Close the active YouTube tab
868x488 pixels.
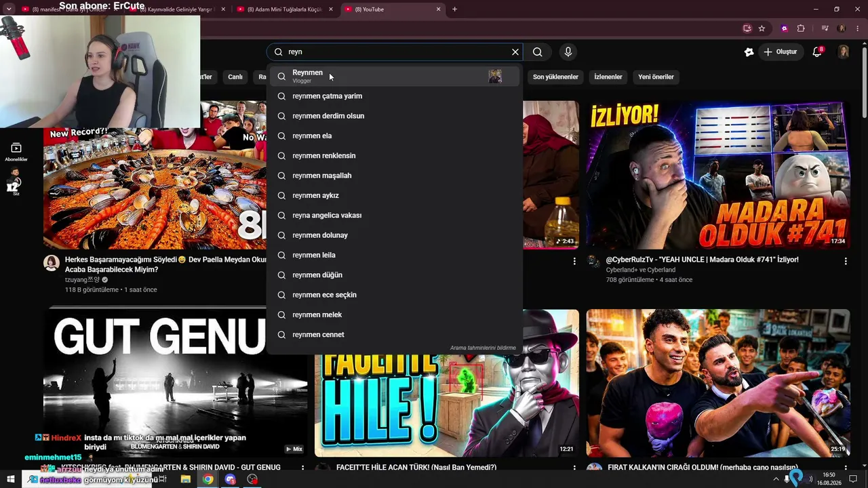pyautogui.click(x=439, y=9)
